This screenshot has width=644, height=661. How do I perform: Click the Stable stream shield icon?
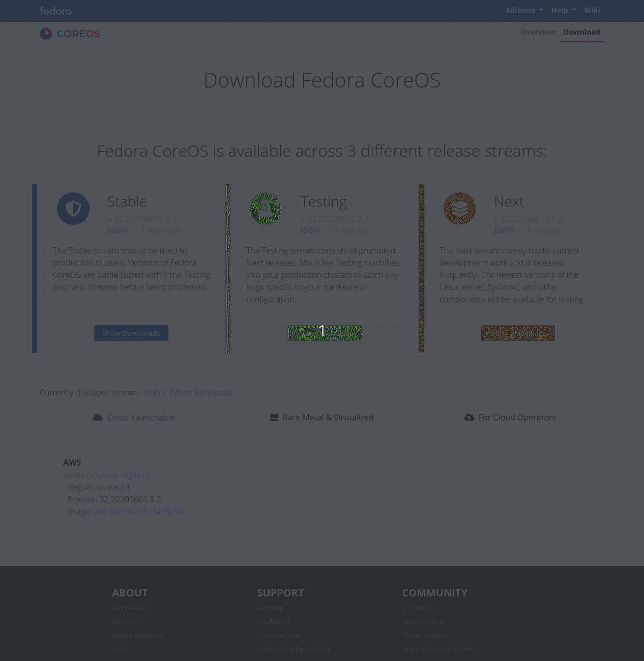[x=73, y=209]
